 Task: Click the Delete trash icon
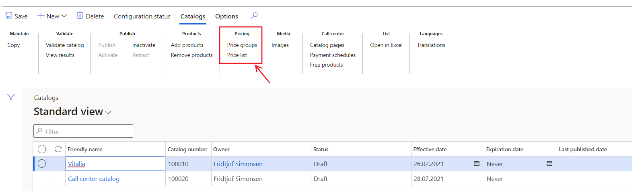(x=80, y=16)
